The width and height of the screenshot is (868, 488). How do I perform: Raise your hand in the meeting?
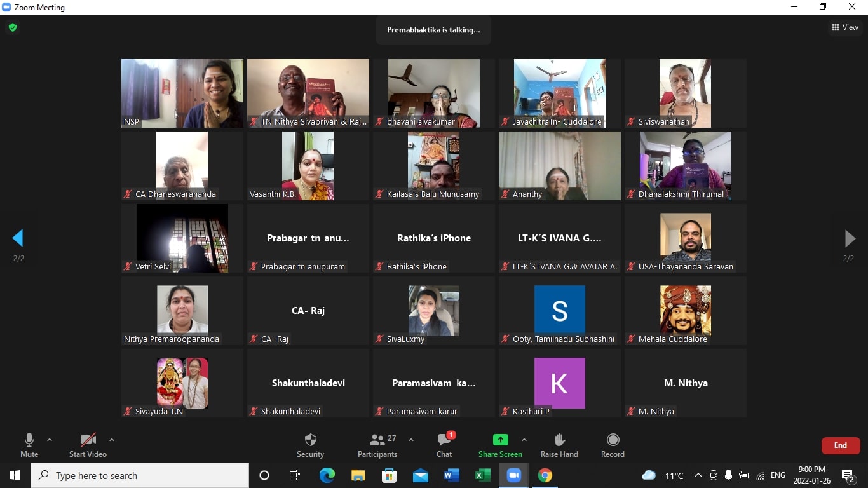[x=559, y=445]
